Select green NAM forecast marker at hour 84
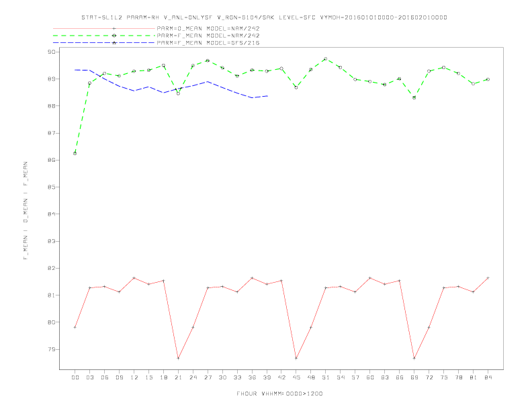 pyautogui.click(x=488, y=79)
